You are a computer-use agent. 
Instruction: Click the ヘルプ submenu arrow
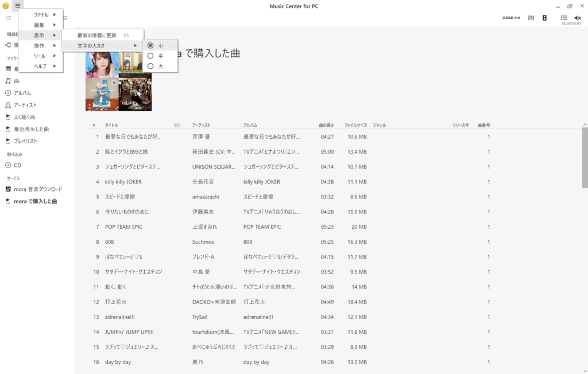[x=55, y=66]
